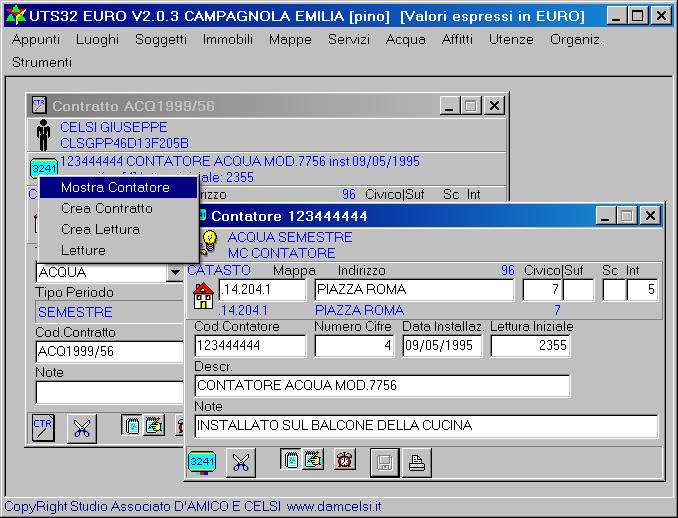
Task: Open the Immobili menu
Action: [x=227, y=39]
